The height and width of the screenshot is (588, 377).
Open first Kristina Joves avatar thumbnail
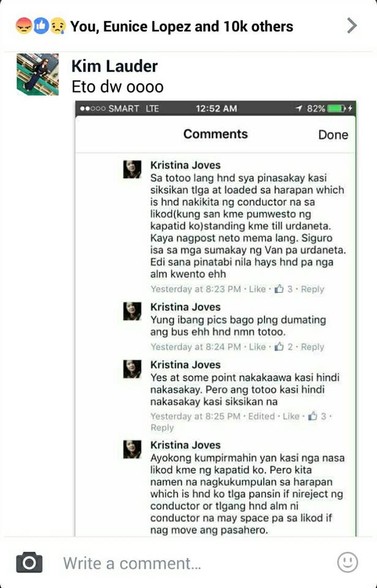click(x=132, y=169)
